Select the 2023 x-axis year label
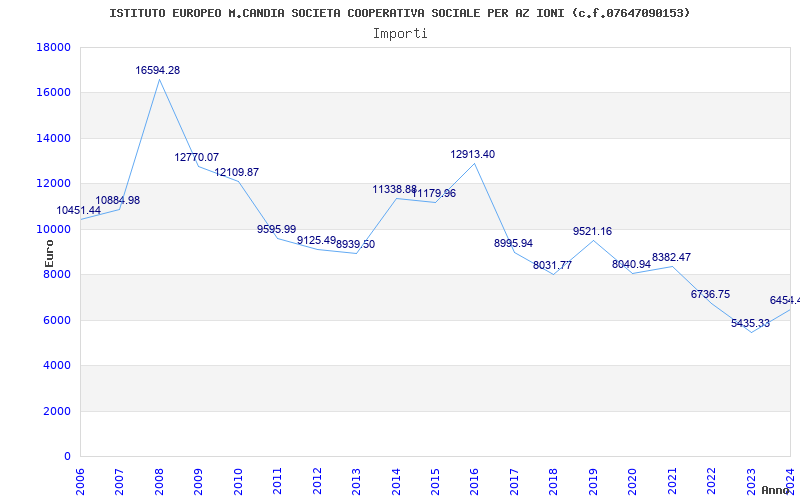Viewport: 800px width, 500px height. pos(751,482)
